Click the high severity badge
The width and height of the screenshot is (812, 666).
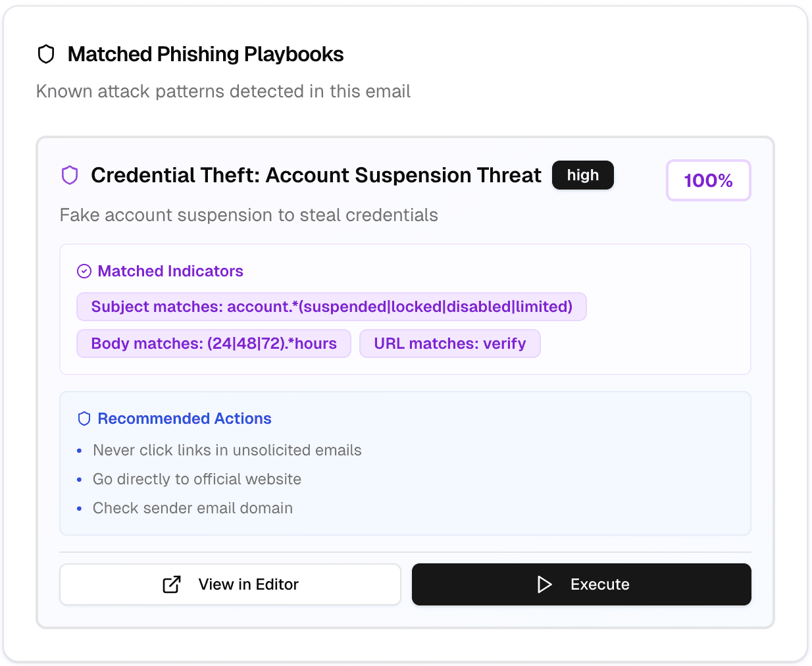[582, 175]
